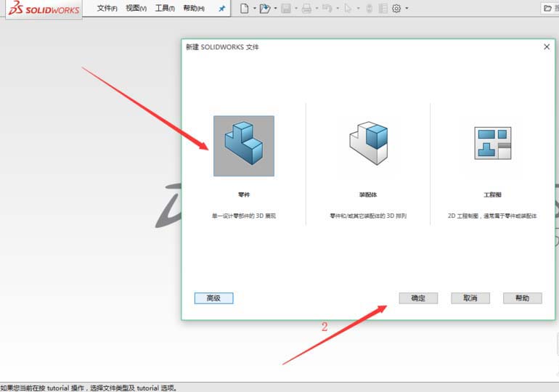Click the 高级 advanced button
This screenshot has width=559, height=392.
(214, 298)
